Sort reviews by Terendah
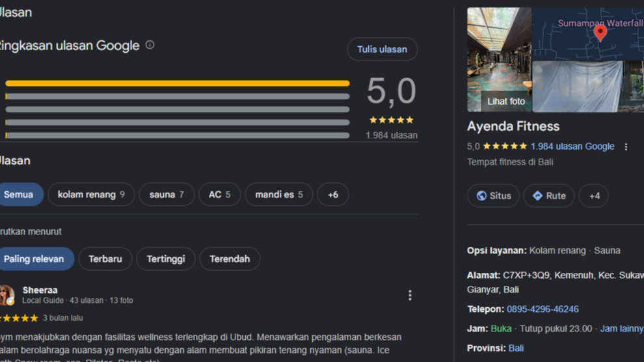Image resolution: width=644 pixels, height=362 pixels. 230,259
